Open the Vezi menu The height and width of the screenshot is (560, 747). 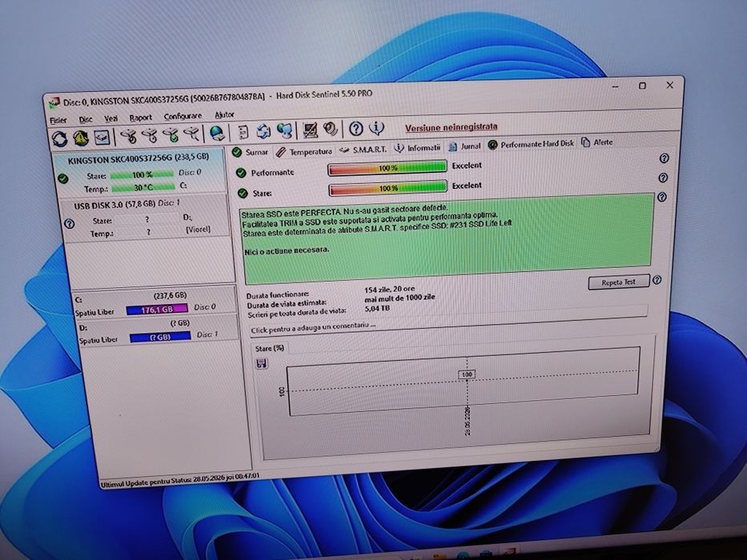[111, 118]
